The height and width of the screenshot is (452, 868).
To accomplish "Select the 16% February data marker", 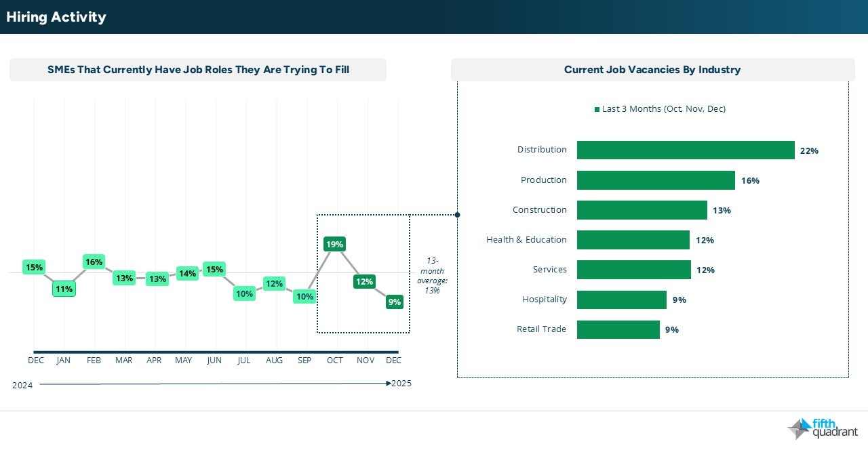I will click(94, 262).
